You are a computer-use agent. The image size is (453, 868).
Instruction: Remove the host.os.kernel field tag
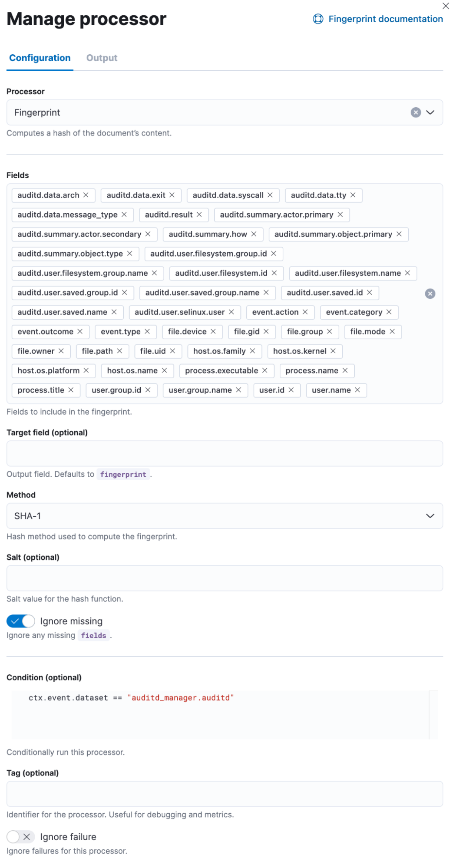[333, 351]
